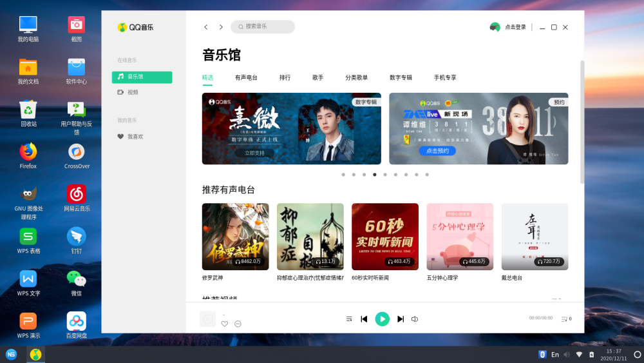Open the 回收站 recycle bin icon
This screenshot has width=644, height=363.
click(28, 113)
